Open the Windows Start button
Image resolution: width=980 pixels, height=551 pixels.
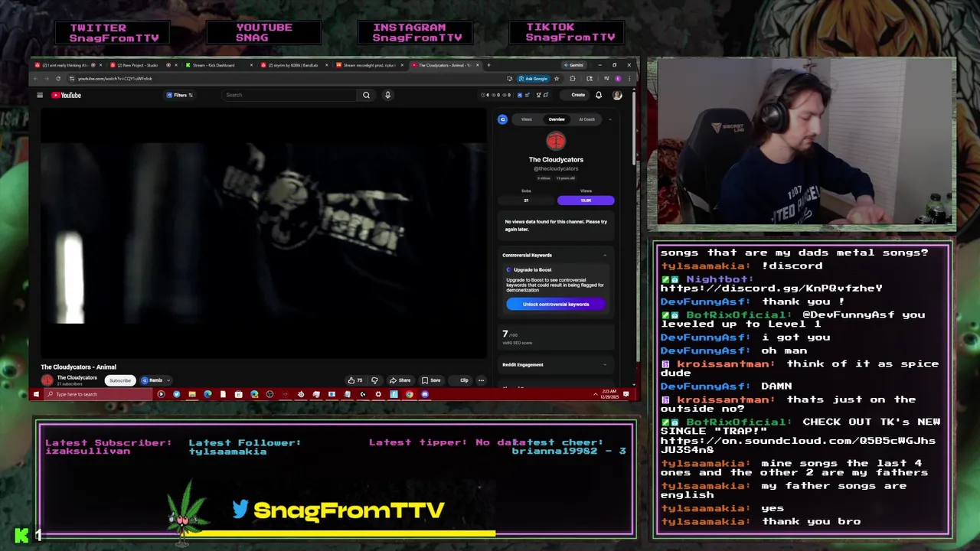pyautogui.click(x=36, y=394)
